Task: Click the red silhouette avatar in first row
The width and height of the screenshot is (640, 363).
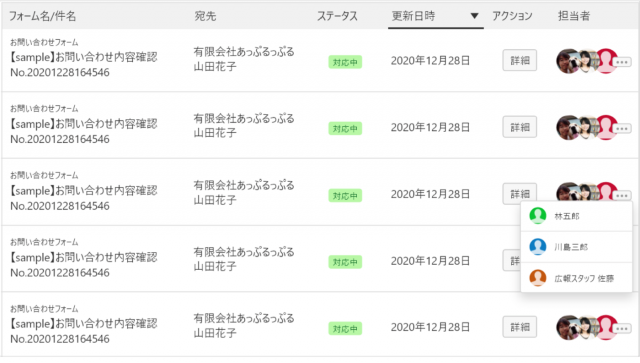Action: click(606, 61)
